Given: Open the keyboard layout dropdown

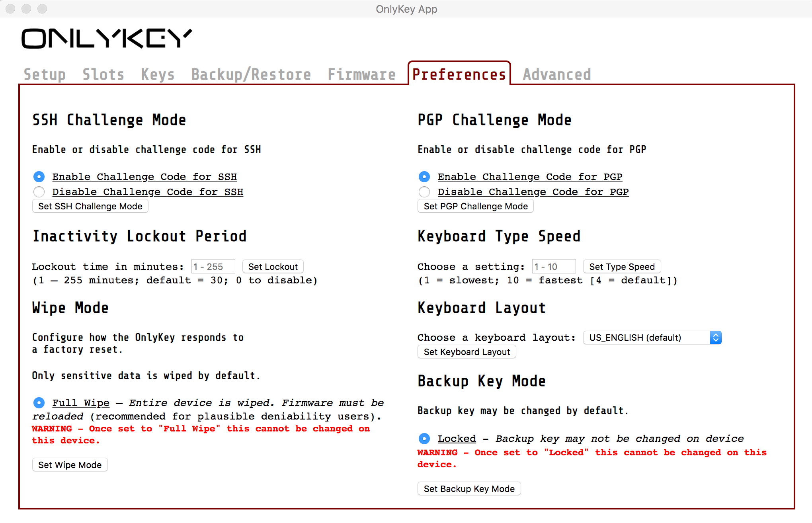Looking at the screenshot, I should [x=652, y=338].
